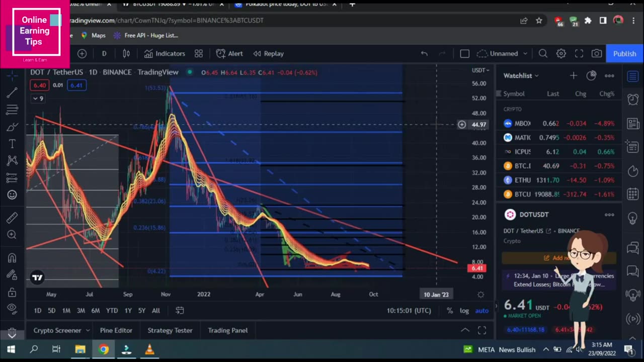Viewport: 644px width, 362px height.
Task: Open layout setup square icon
Action: 465,53
